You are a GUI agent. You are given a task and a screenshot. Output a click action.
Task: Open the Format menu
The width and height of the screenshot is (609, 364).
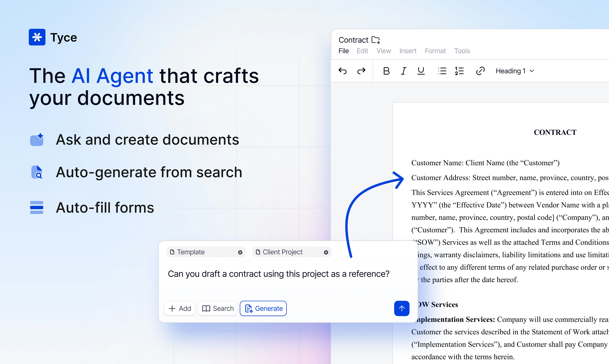pos(435,51)
